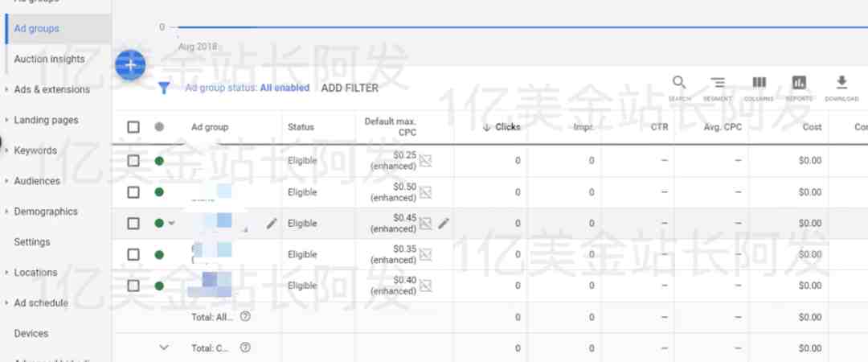Click Eligible status in the $0.25 row
This screenshot has height=362, width=868.
[x=302, y=161]
